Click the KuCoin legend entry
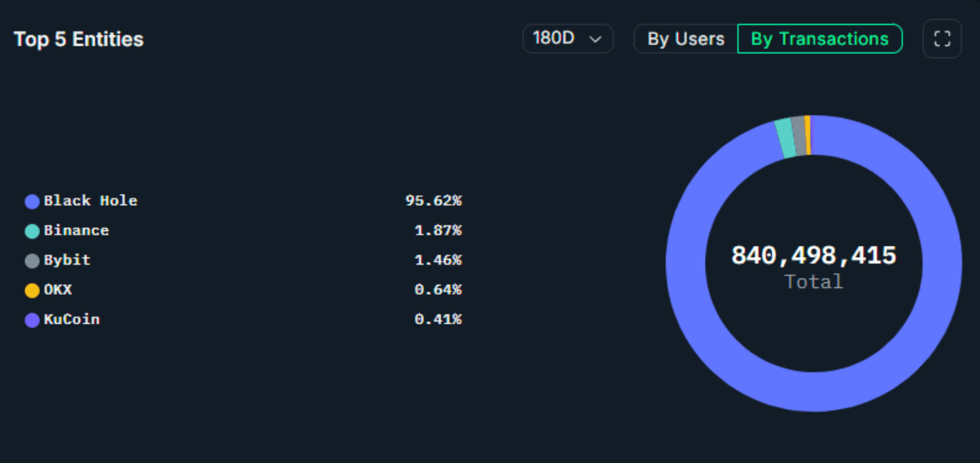This screenshot has width=980, height=463. [x=71, y=319]
